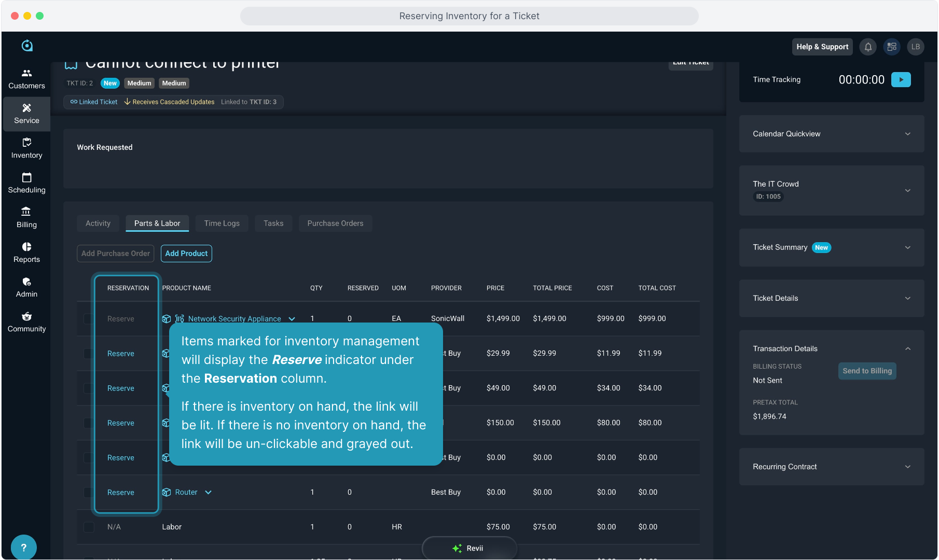Screen dimensions: 939x560
Task: Open the Customers section in sidebar
Action: click(x=26, y=79)
